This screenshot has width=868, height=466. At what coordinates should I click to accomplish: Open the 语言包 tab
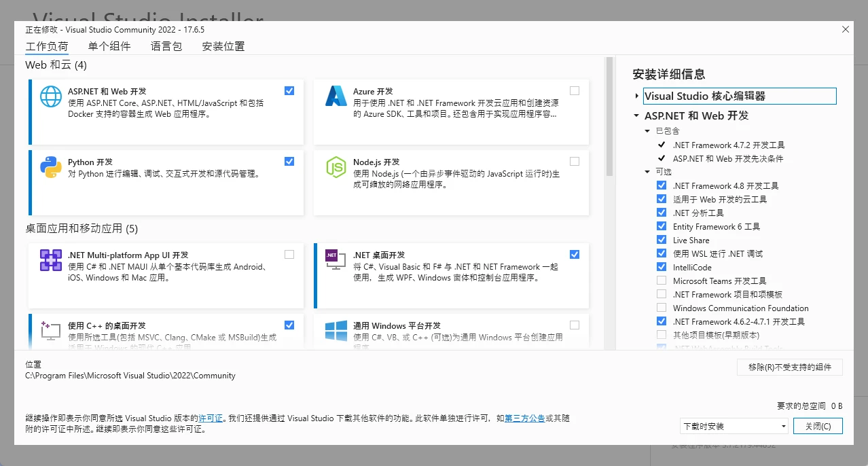tap(166, 47)
